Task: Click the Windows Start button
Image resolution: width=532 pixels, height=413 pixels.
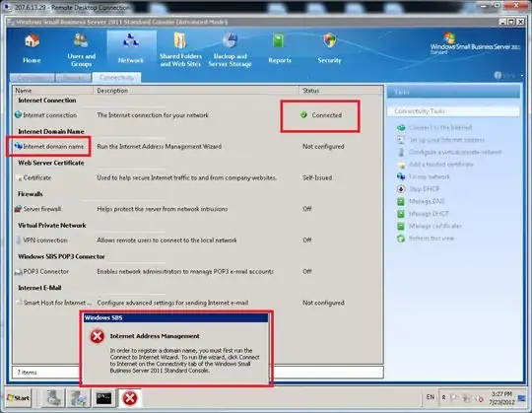Action: coord(19,398)
